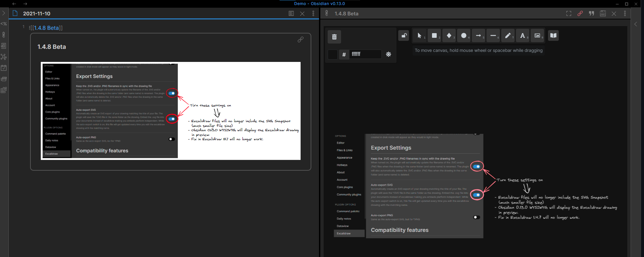Click Excalidraw pen icon in right pane header
Screen dimensions: 644x257
(x=327, y=13)
